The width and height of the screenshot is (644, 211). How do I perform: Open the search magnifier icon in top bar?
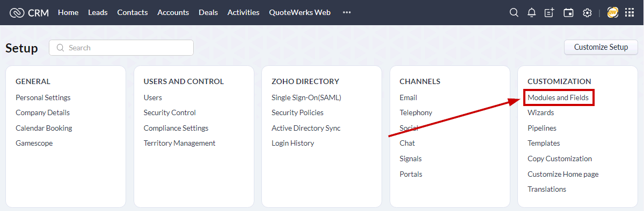click(514, 12)
